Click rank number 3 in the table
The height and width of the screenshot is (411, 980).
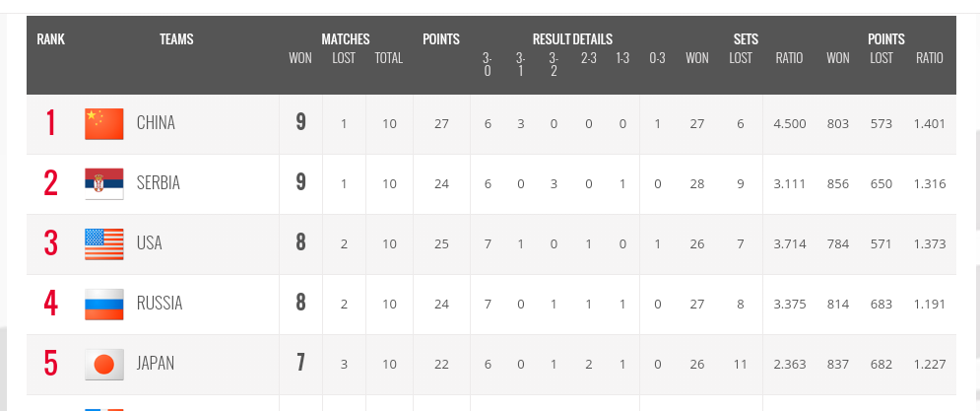(x=50, y=244)
